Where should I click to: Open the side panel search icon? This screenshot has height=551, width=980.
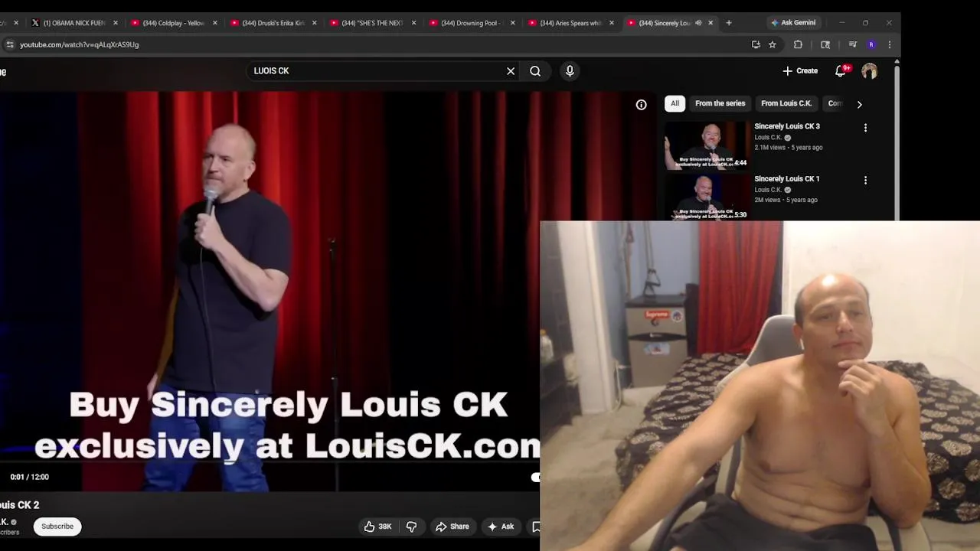825,44
